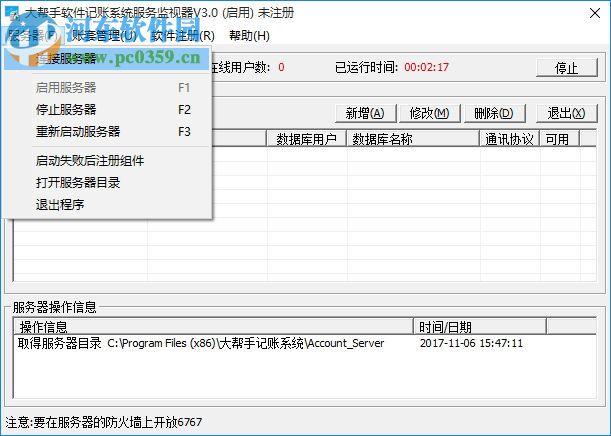Click the 在线用户数 value 0
The height and width of the screenshot is (436, 611).
click(x=281, y=67)
